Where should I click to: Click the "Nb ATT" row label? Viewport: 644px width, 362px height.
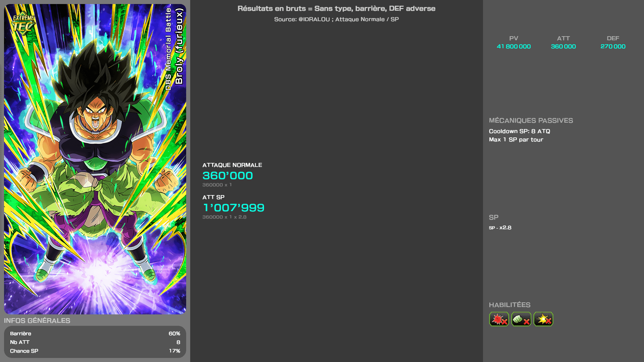(x=20, y=342)
